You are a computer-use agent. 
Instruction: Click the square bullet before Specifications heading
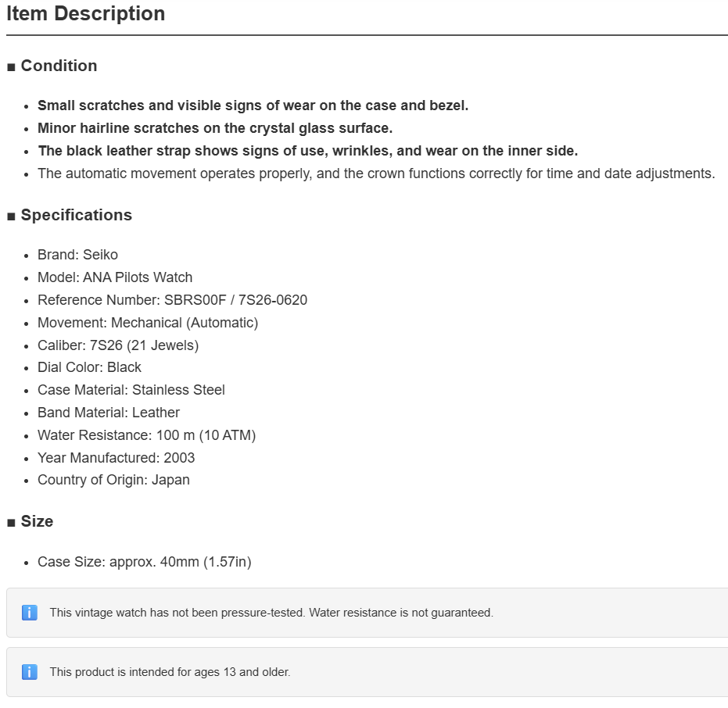[11, 216]
